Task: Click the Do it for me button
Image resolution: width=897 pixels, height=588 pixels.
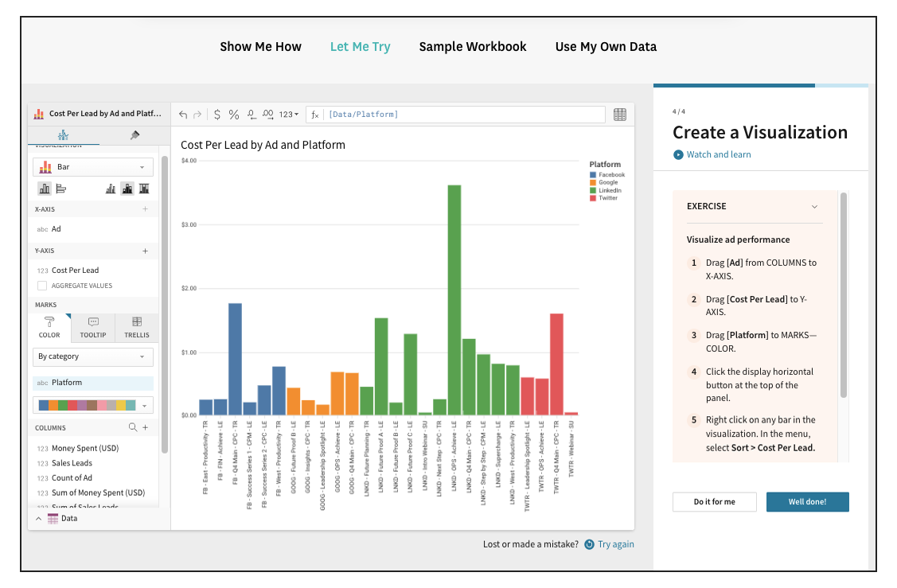Action: pyautogui.click(x=715, y=501)
